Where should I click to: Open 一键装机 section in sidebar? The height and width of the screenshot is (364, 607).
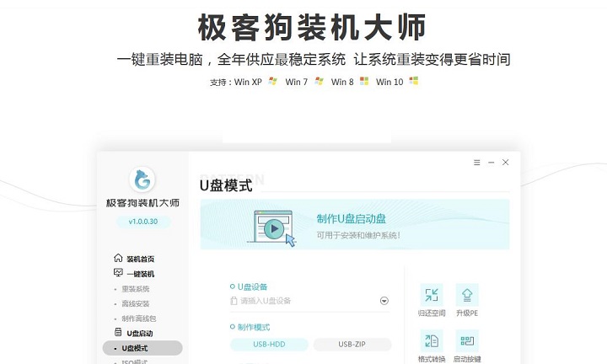coord(141,274)
